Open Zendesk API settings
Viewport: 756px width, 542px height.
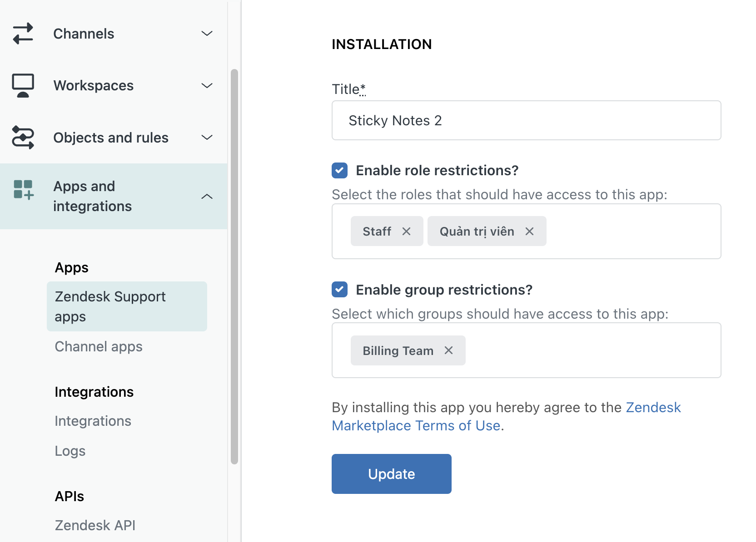95,526
